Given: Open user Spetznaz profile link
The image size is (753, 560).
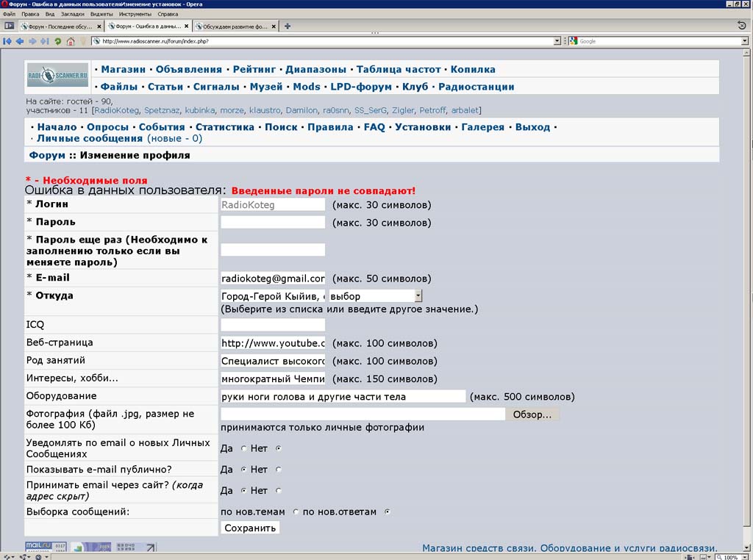Looking at the screenshot, I should click(x=162, y=110).
